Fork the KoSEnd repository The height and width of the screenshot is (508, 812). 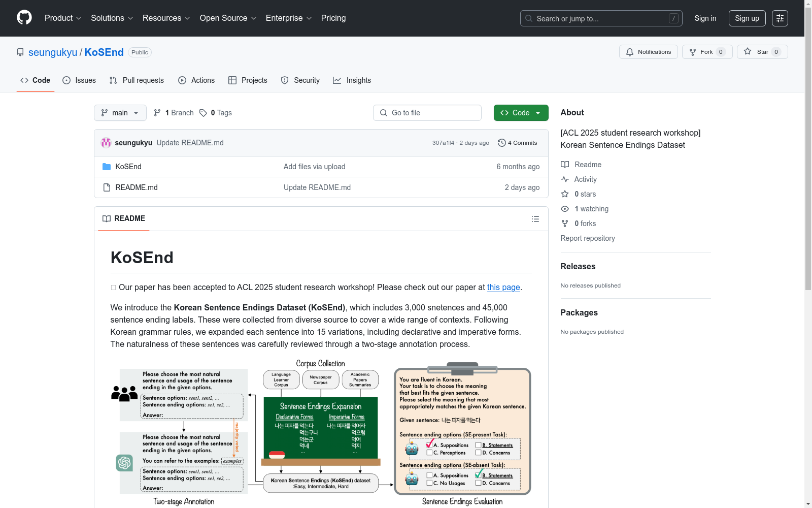click(707, 52)
